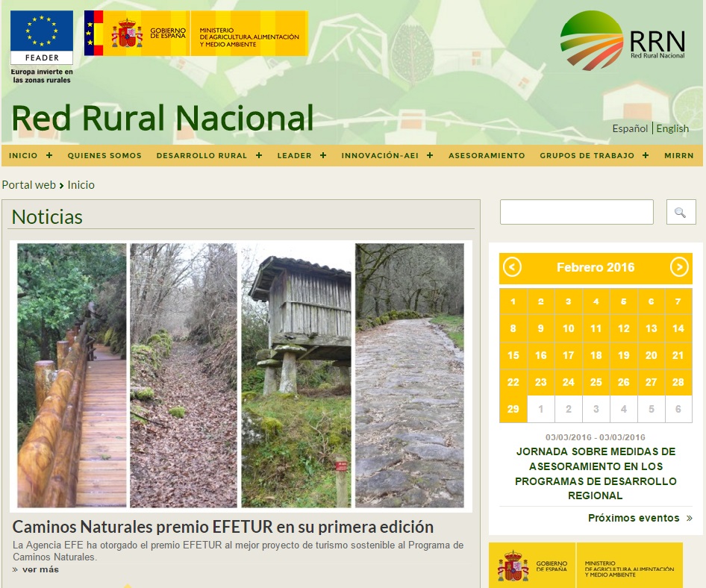Click into the search text field
The height and width of the screenshot is (588, 706).
point(576,213)
